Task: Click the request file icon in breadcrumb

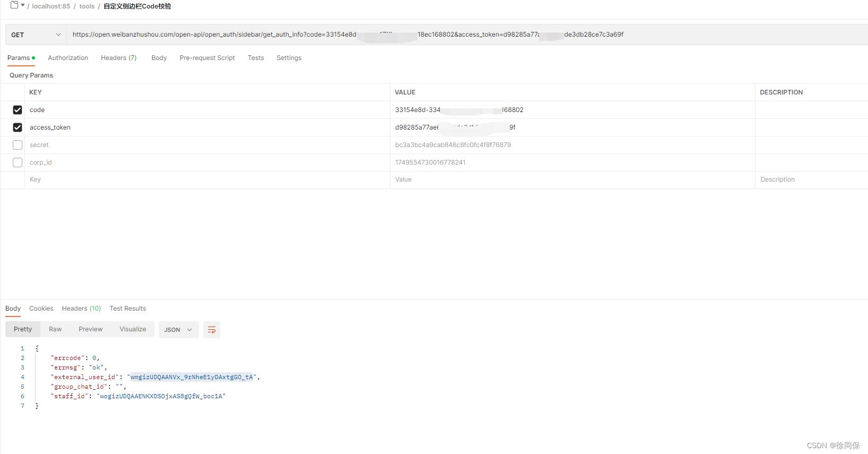Action: [14, 5]
